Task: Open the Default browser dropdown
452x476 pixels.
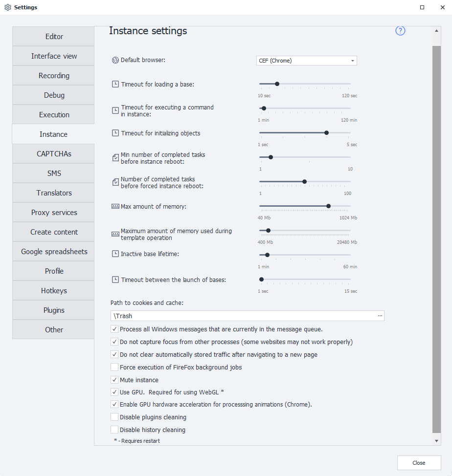Action: pos(307,61)
